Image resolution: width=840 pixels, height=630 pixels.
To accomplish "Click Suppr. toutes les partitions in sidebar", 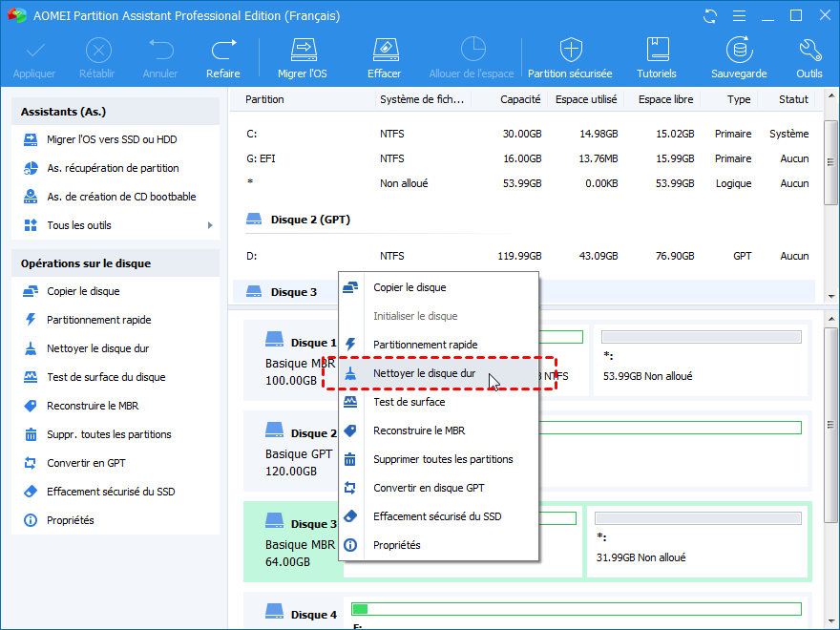I will point(109,434).
